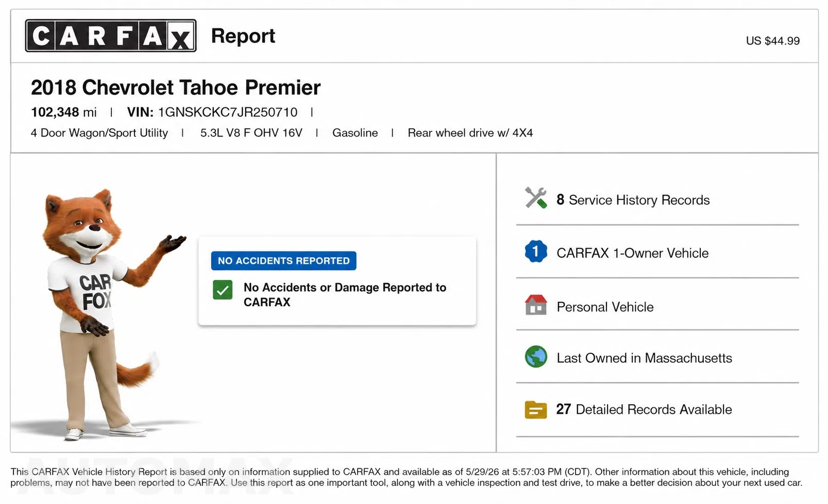Click the green checkmark icon
The height and width of the screenshot is (504, 828).
pyautogui.click(x=223, y=290)
